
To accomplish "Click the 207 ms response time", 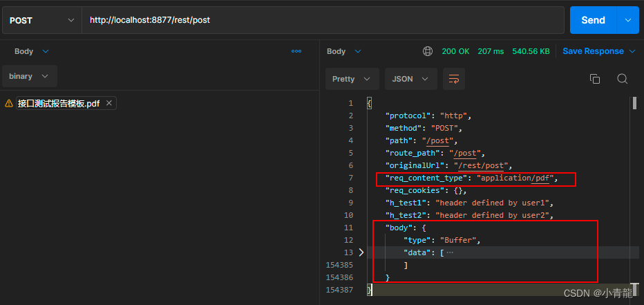I will click(491, 51).
